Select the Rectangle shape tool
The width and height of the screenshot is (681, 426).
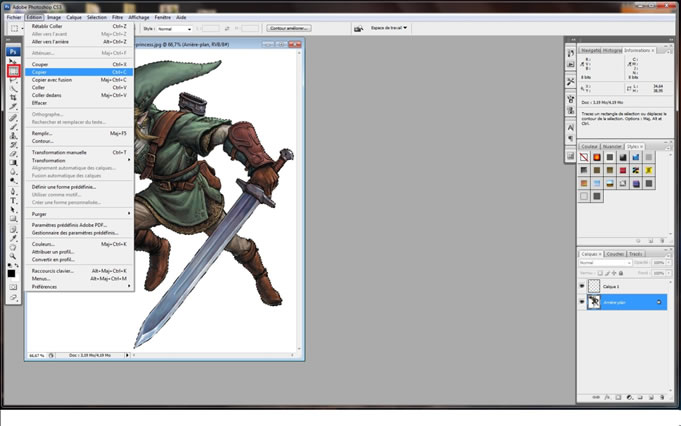click(x=13, y=218)
